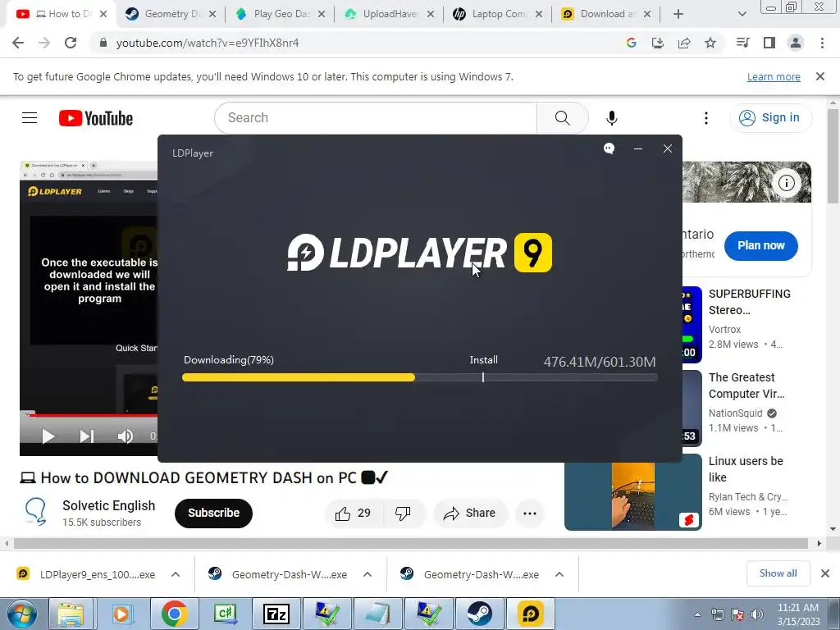840x630 pixels.
Task: Mute the video volume
Action: 126,436
